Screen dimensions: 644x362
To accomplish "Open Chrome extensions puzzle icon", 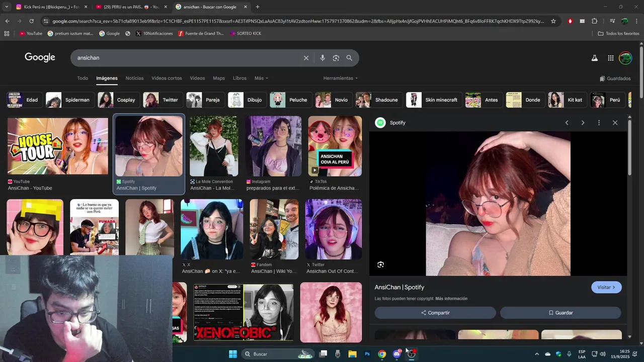I will click(594, 21).
